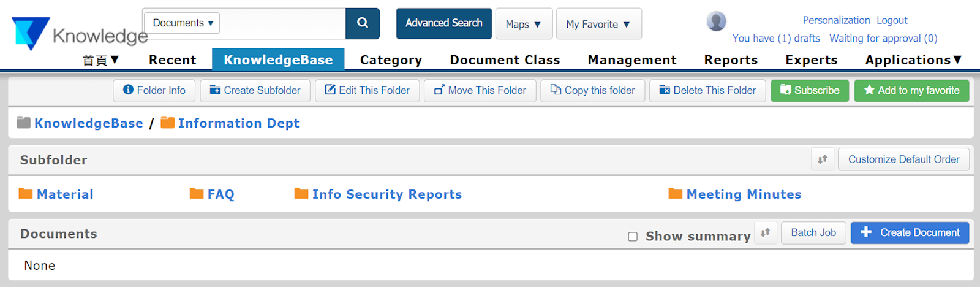Click the Subfolder sort arrows icon
980x287 pixels.
823,159
